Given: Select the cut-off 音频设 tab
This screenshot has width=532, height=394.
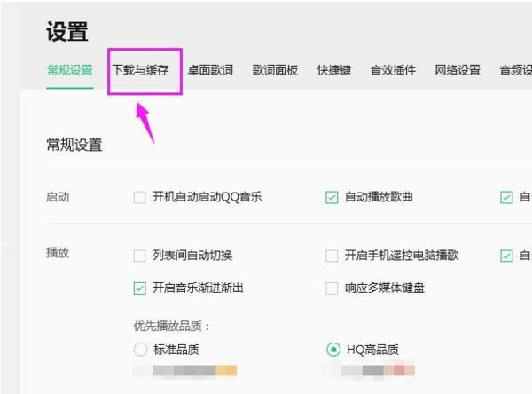Looking at the screenshot, I should 515,70.
